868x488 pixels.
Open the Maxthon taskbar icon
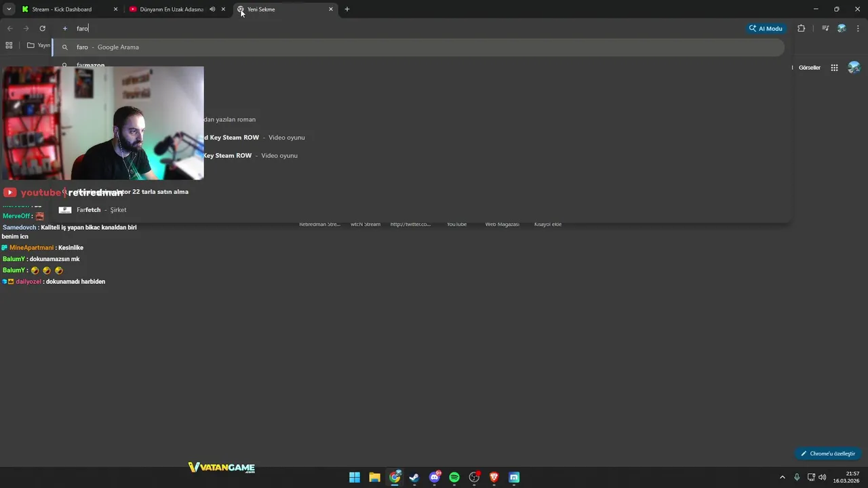tap(514, 477)
